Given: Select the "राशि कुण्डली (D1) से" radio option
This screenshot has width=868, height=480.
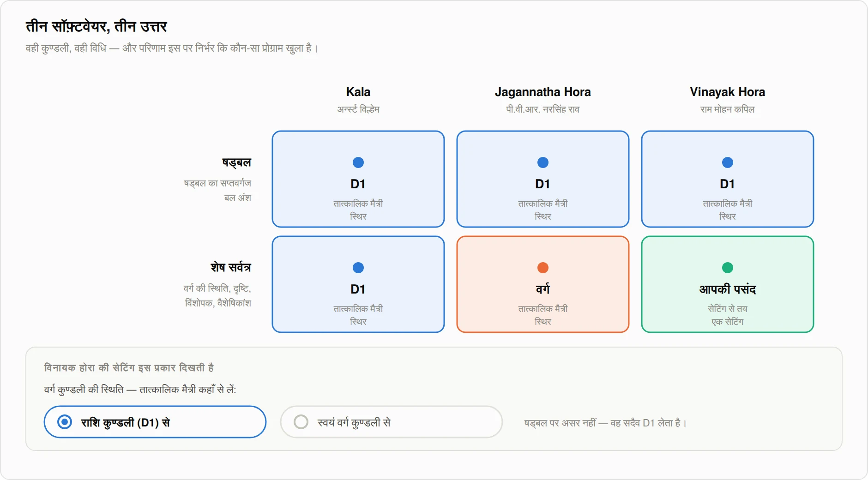Looking at the screenshot, I should click(x=155, y=422).
